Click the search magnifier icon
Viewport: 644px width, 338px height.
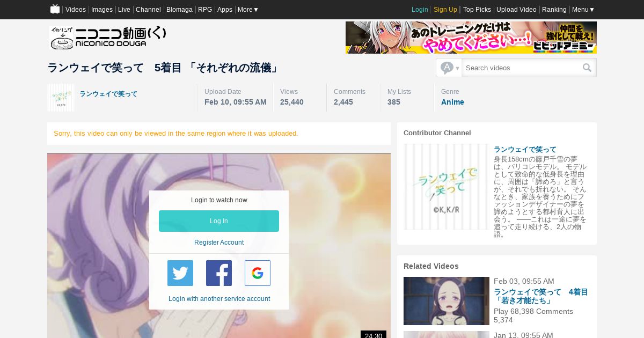pos(587,68)
